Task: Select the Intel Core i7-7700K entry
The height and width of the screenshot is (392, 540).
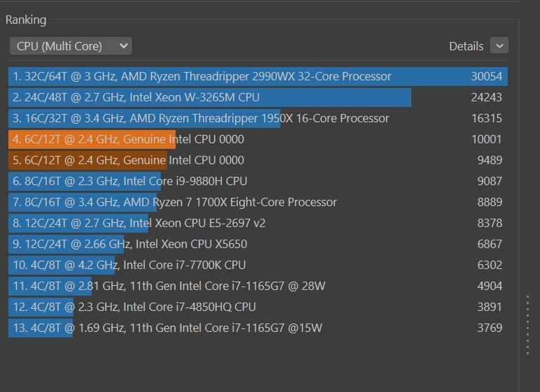Action: click(129, 265)
